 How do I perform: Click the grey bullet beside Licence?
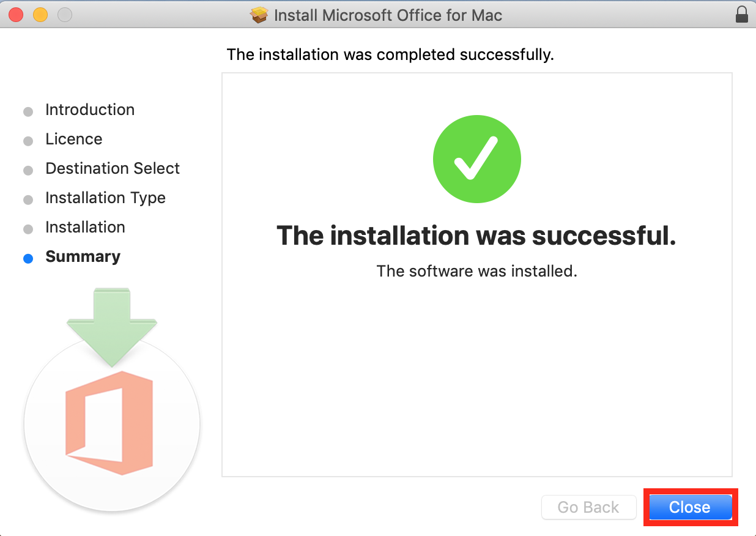(28, 141)
